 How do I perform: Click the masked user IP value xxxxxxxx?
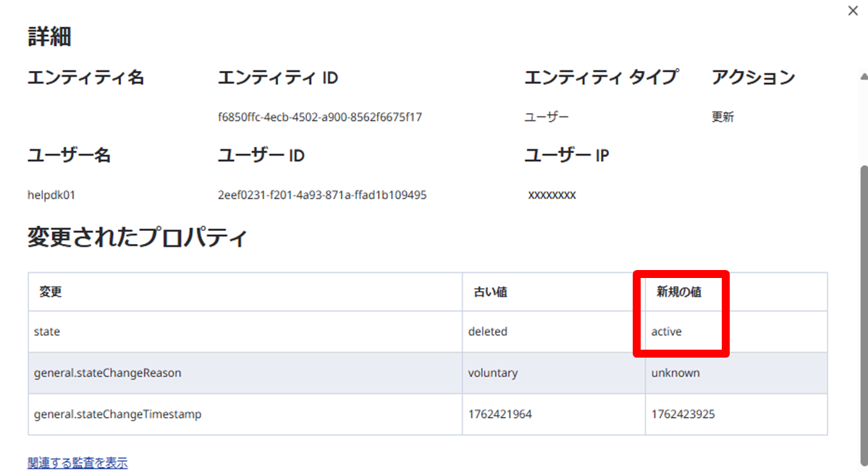pos(552,195)
